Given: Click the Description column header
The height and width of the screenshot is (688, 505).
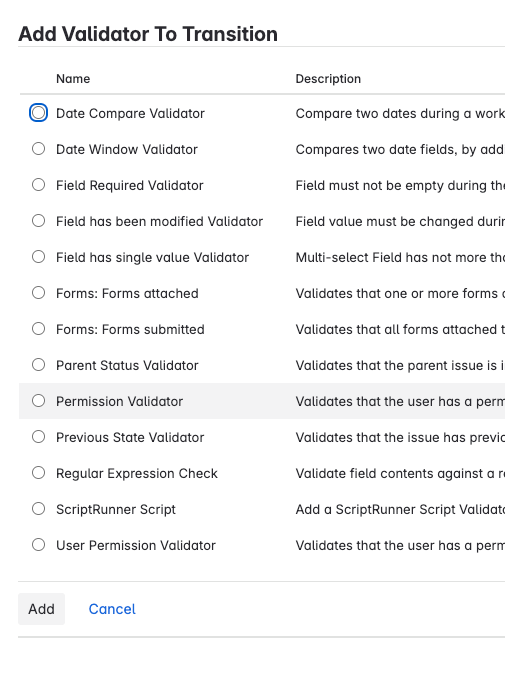Looking at the screenshot, I should pos(328,79).
